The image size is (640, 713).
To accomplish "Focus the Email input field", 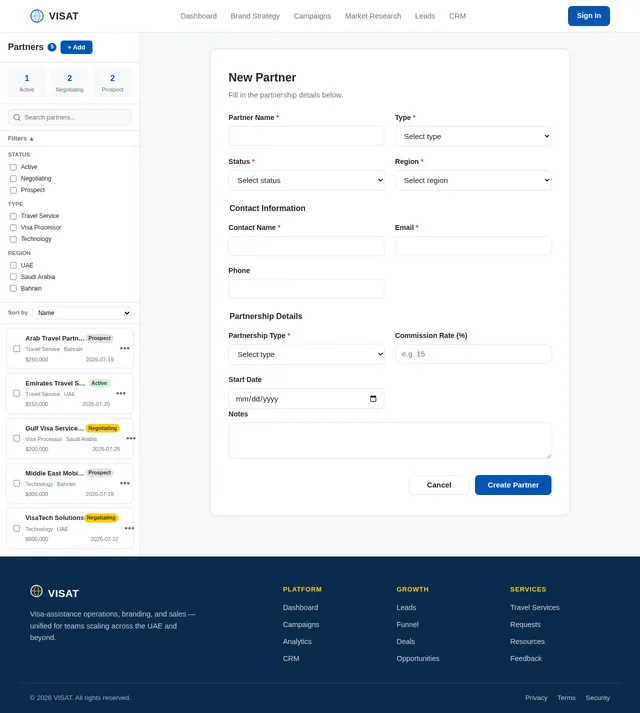I will 473,246.
